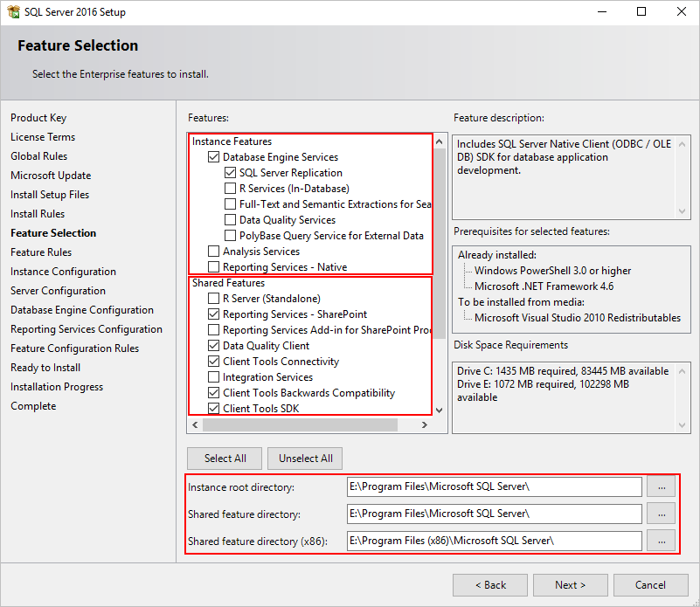Check the Integration Services feature
The width and height of the screenshot is (700, 607).
213,377
